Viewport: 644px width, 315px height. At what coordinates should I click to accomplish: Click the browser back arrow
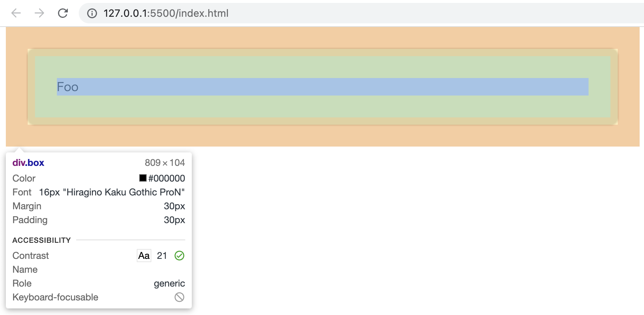(16, 13)
